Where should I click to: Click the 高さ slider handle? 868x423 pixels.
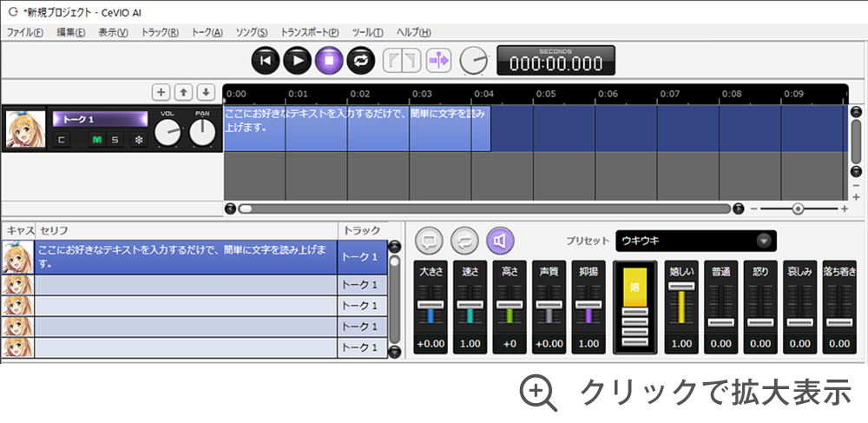point(510,305)
